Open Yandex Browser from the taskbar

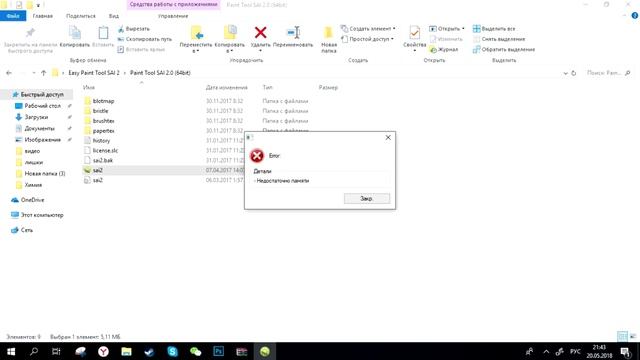tap(103, 351)
